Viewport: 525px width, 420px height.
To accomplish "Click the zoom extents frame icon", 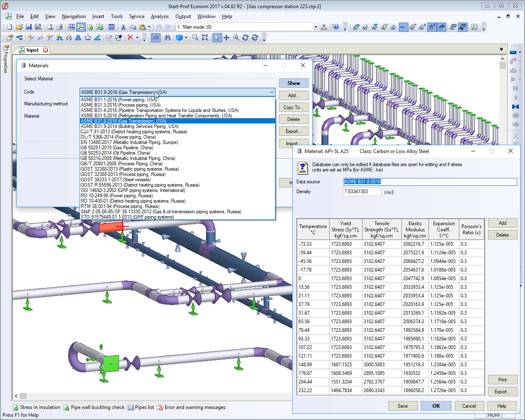I will coord(205,38).
